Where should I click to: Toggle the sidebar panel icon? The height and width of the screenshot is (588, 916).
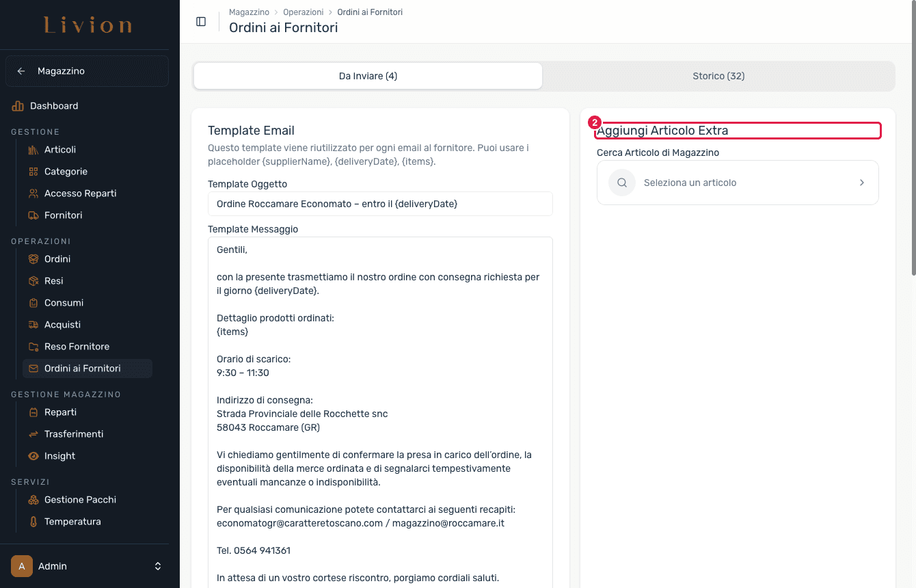(x=201, y=21)
